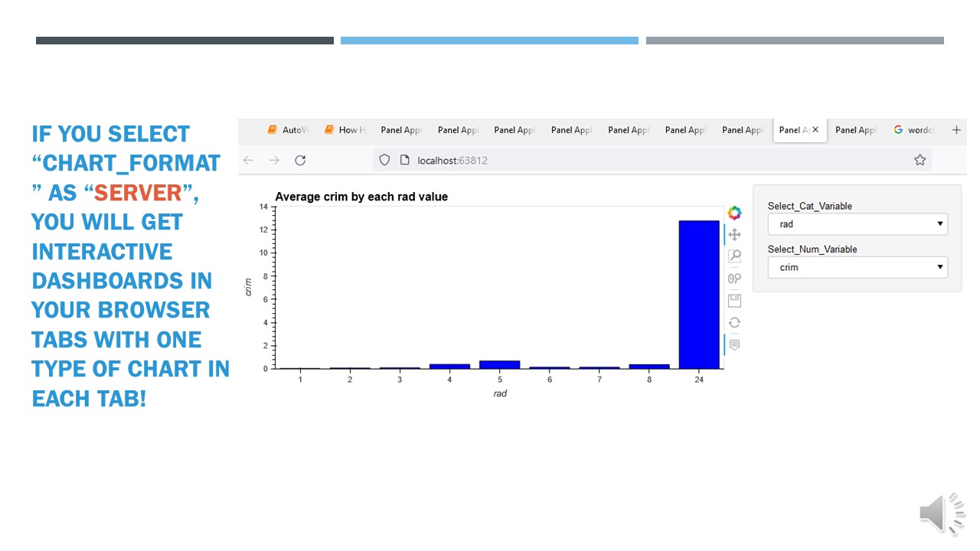This screenshot has height=551, width=980.
Task: Click the tall blue bar for rad 24
Action: tap(699, 295)
